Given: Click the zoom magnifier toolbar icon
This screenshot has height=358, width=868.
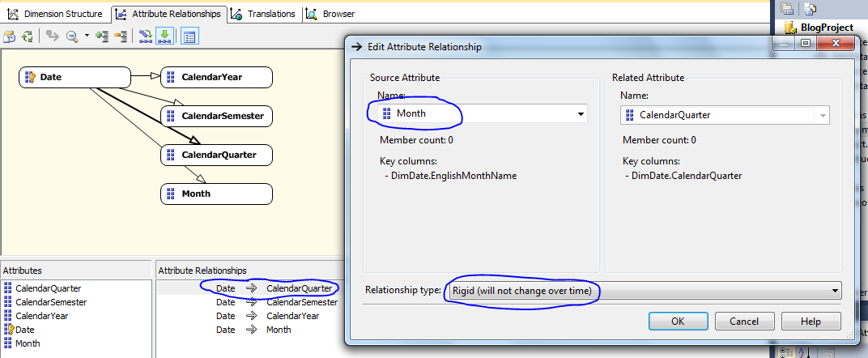Looking at the screenshot, I should click(x=72, y=36).
